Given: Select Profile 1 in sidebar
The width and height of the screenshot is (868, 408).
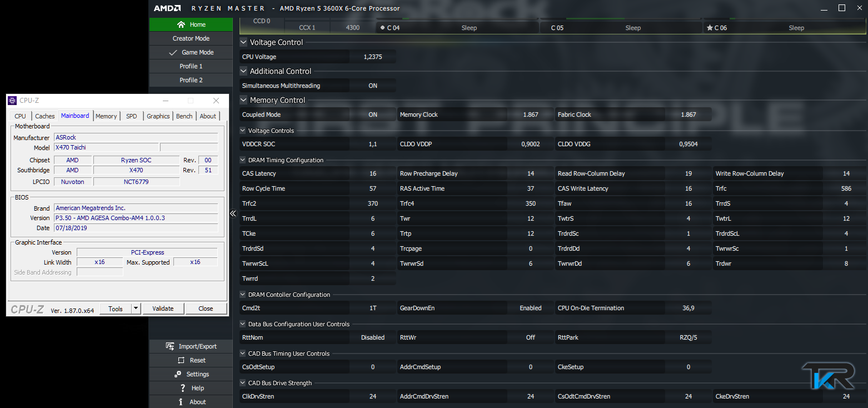Looking at the screenshot, I should 191,66.
